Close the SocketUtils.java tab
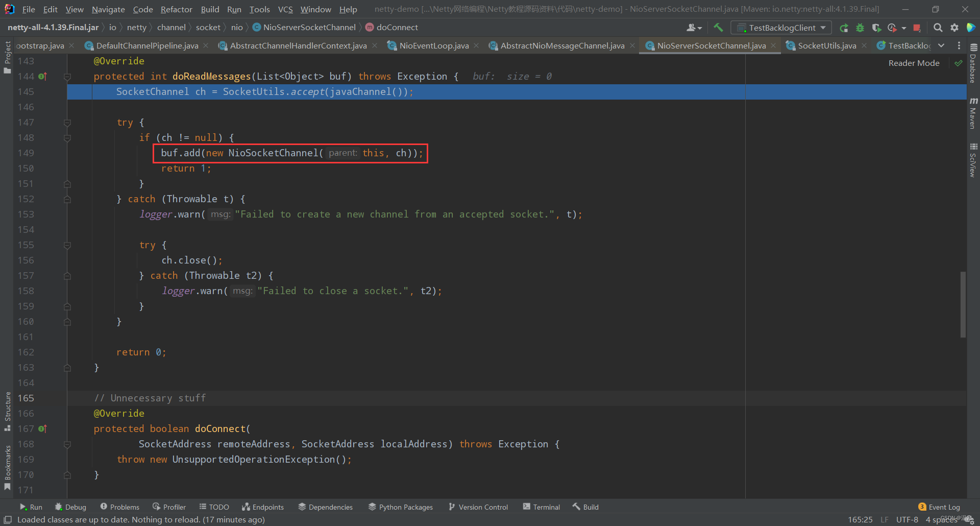 pyautogui.click(x=864, y=45)
